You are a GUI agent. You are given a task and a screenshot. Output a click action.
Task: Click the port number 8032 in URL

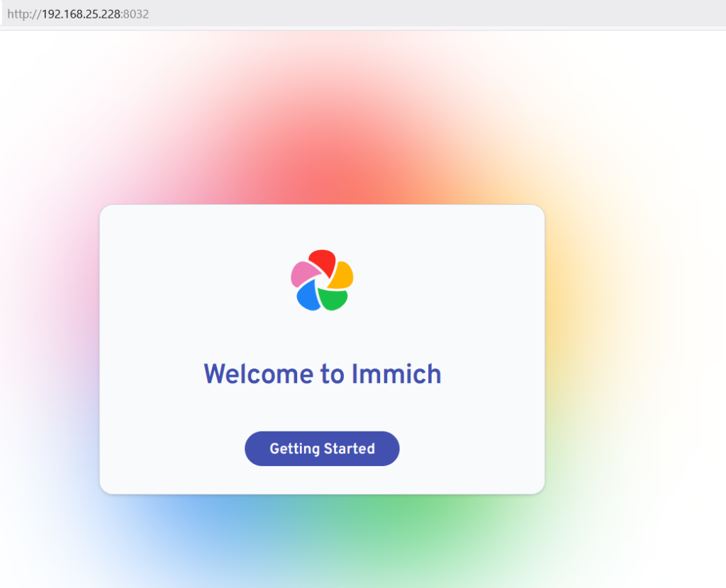tap(136, 13)
